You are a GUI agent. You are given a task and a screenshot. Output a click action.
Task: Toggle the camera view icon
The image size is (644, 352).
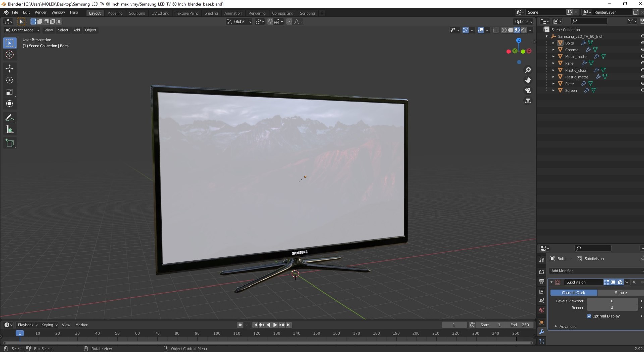(528, 90)
